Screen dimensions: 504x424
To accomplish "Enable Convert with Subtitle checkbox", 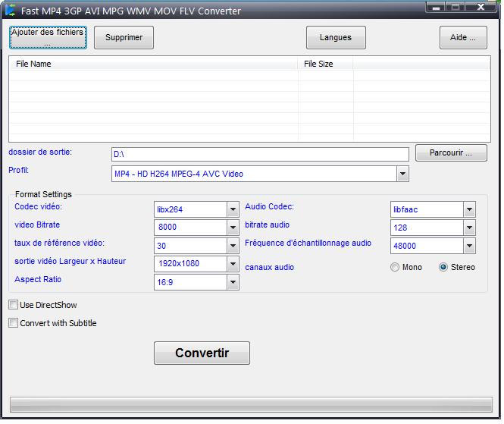I will click(x=13, y=322).
